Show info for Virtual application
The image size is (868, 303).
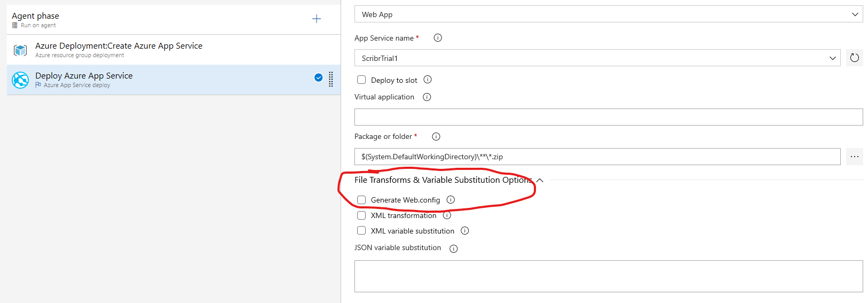coord(427,97)
